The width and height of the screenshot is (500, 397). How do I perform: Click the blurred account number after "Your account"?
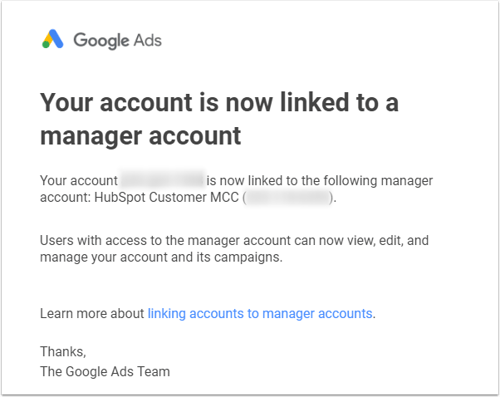(x=162, y=179)
